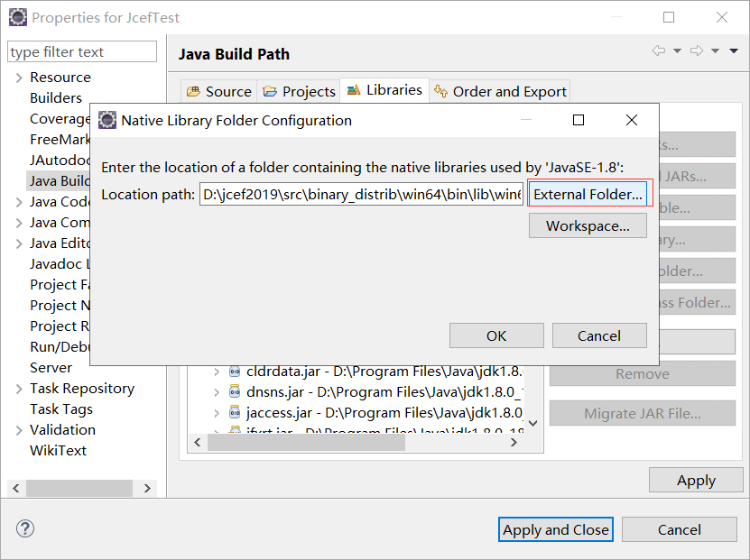The height and width of the screenshot is (560, 750).
Task: Select the Projects tab
Action: click(299, 91)
